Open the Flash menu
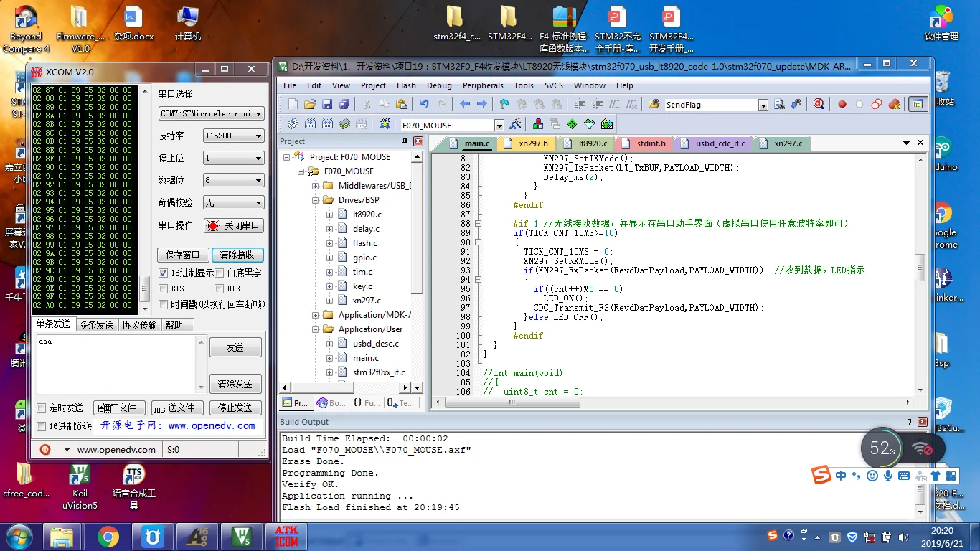980x551 pixels. click(x=406, y=85)
